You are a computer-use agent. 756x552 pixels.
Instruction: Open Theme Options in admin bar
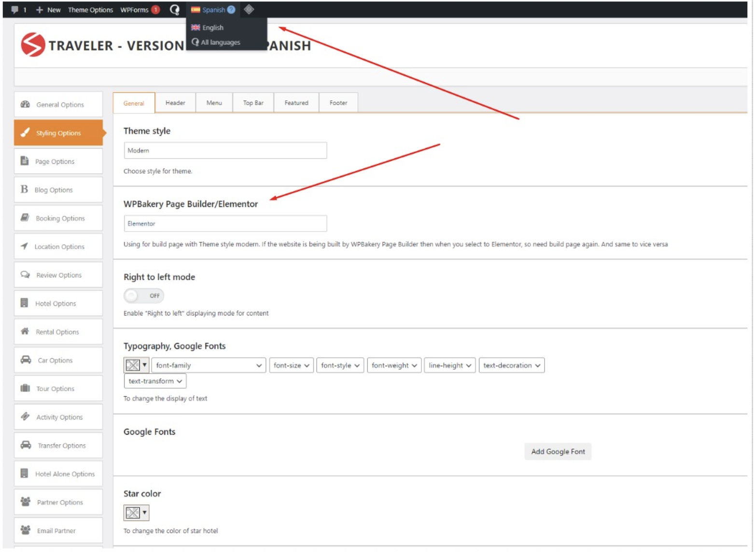[x=90, y=10]
